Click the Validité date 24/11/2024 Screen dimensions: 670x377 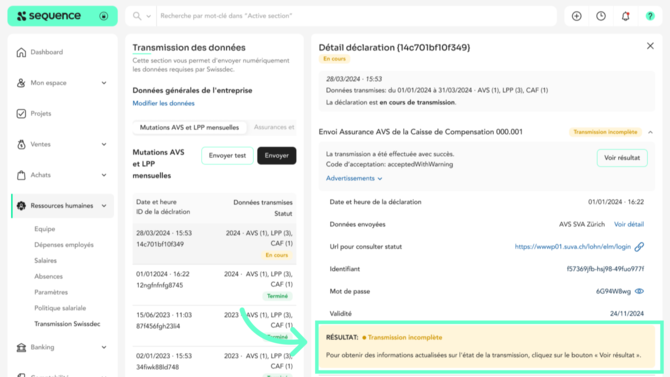pyautogui.click(x=626, y=314)
